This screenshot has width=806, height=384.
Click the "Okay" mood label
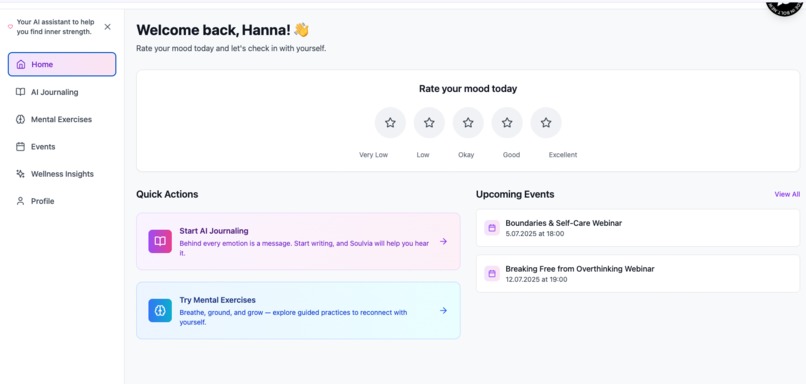[466, 155]
